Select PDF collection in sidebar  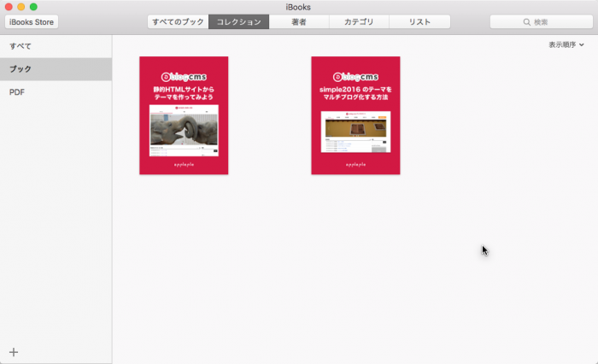pos(56,92)
